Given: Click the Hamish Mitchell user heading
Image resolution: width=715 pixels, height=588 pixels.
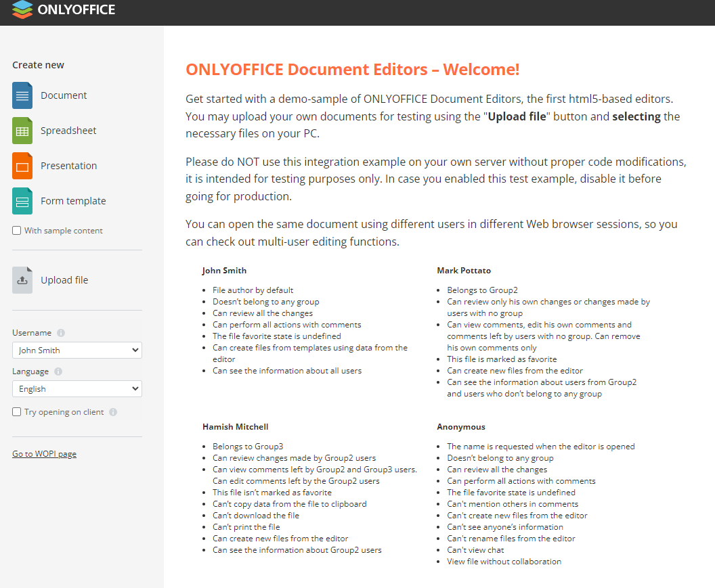Looking at the screenshot, I should coord(236,427).
